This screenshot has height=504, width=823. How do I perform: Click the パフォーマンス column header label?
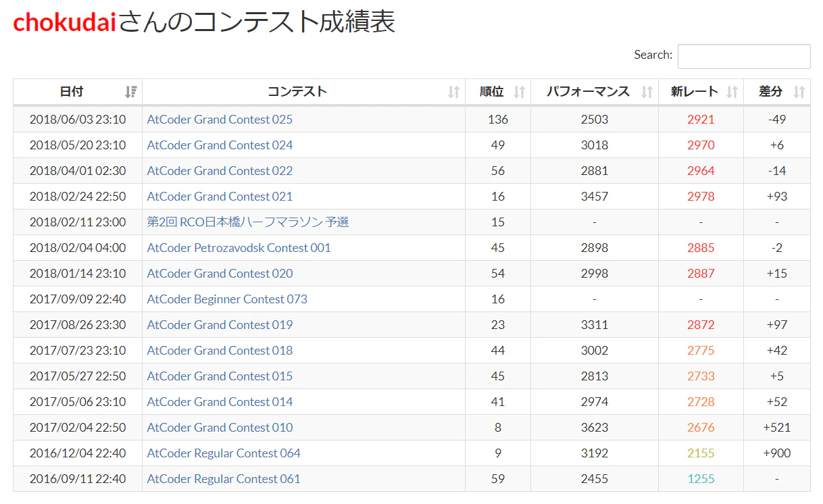(x=589, y=92)
